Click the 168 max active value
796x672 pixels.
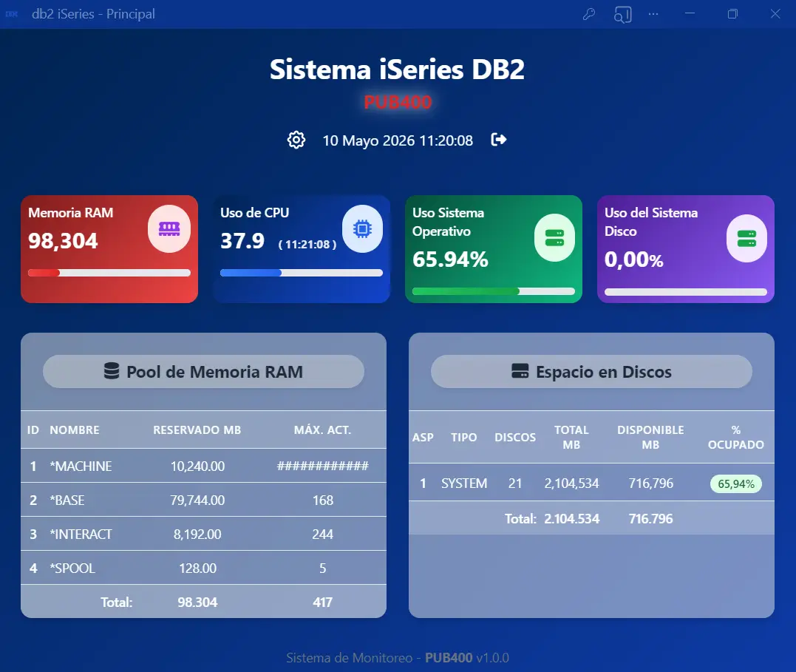(322, 500)
